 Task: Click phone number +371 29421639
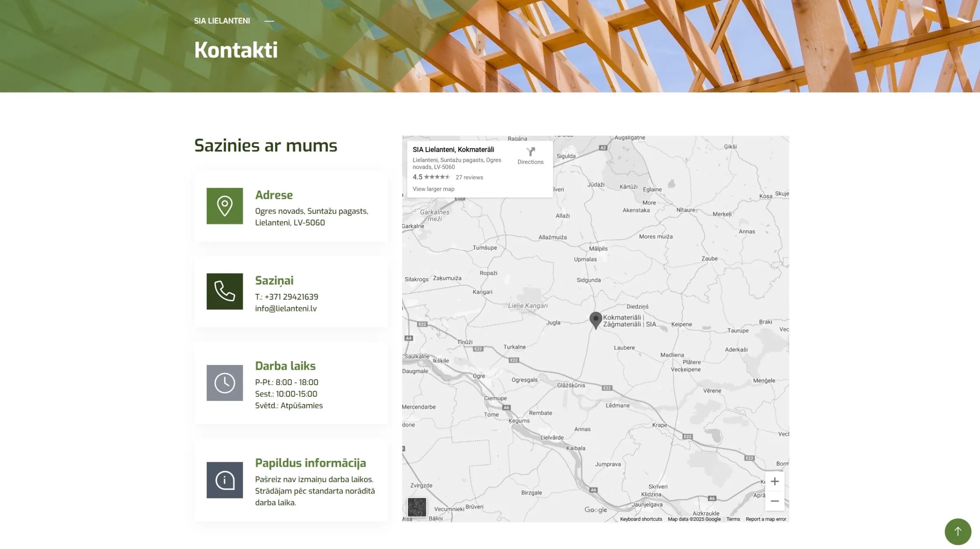(x=291, y=297)
